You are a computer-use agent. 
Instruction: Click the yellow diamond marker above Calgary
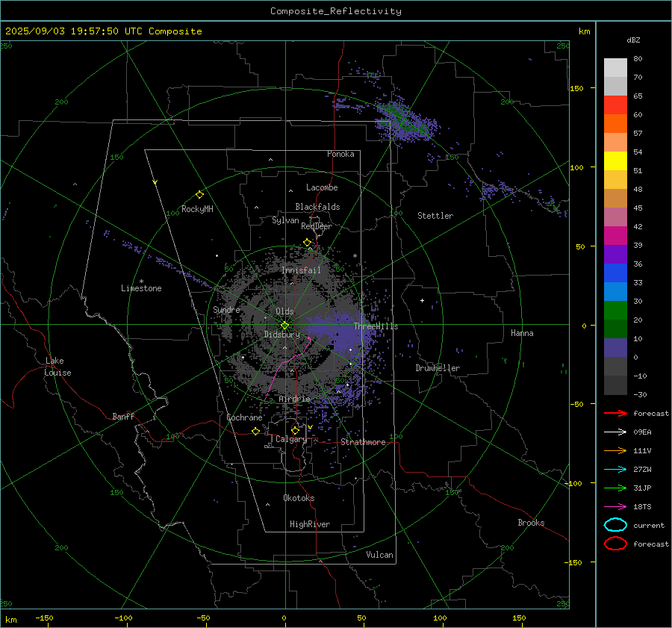click(x=295, y=430)
